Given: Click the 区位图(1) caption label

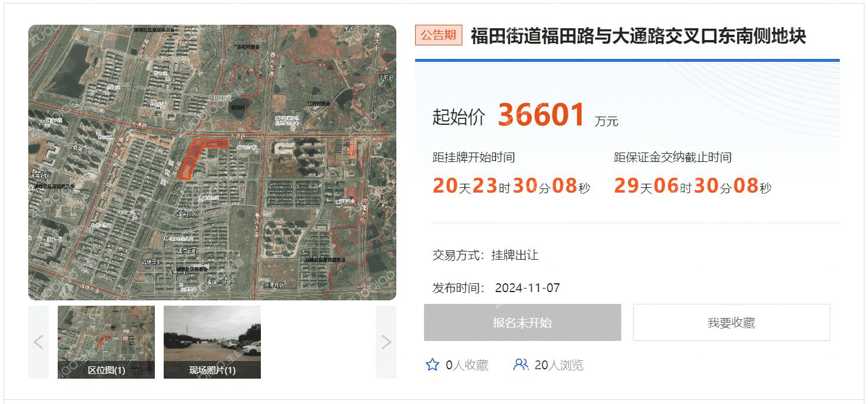Looking at the screenshot, I should click(x=106, y=370).
